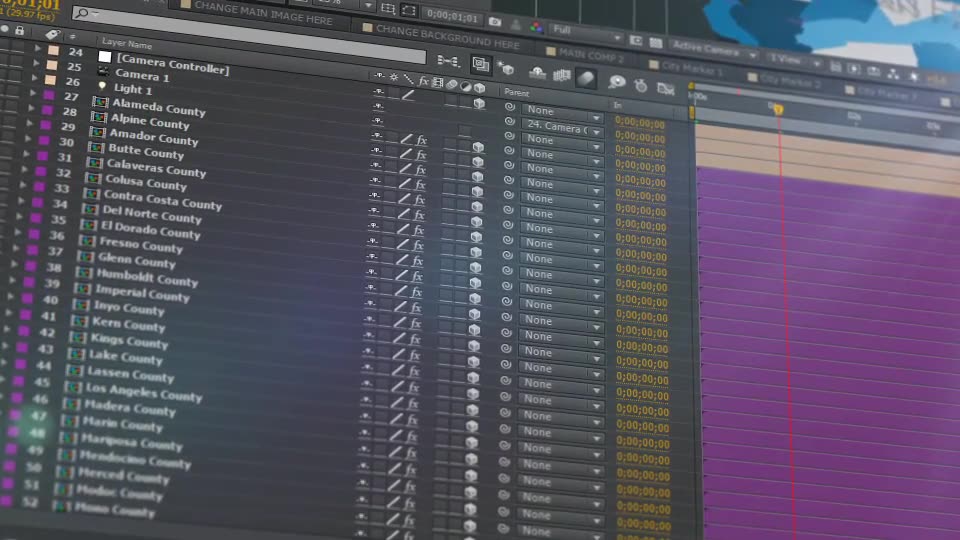Take a snapshot with the camera icon
The width and height of the screenshot is (960, 540).
[x=495, y=22]
